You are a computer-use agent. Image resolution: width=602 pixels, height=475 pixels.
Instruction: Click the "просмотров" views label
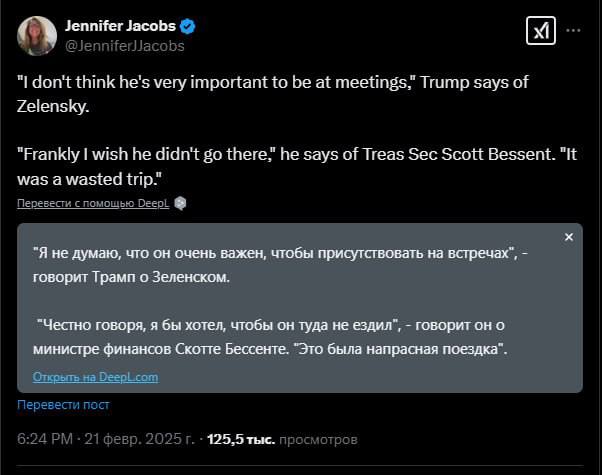(x=317, y=438)
